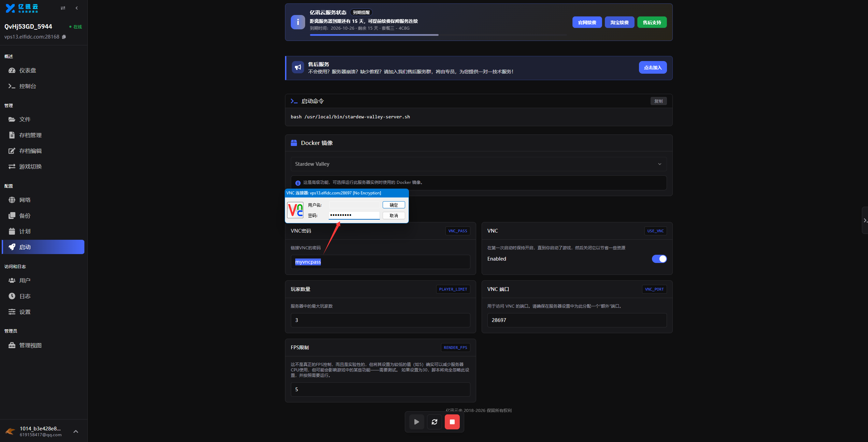Click the VNC 端口 input field showing 28697
This screenshot has width=868, height=442.
[x=577, y=320]
